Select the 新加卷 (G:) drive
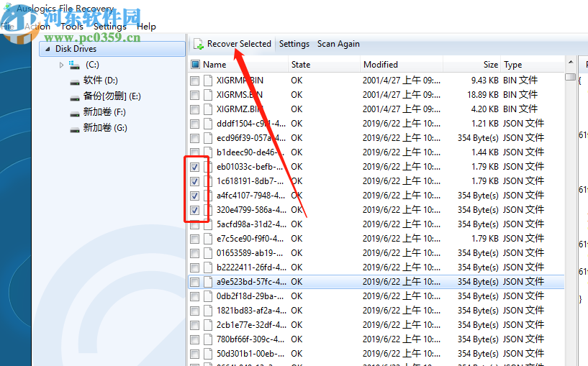588x366 pixels. 105,128
